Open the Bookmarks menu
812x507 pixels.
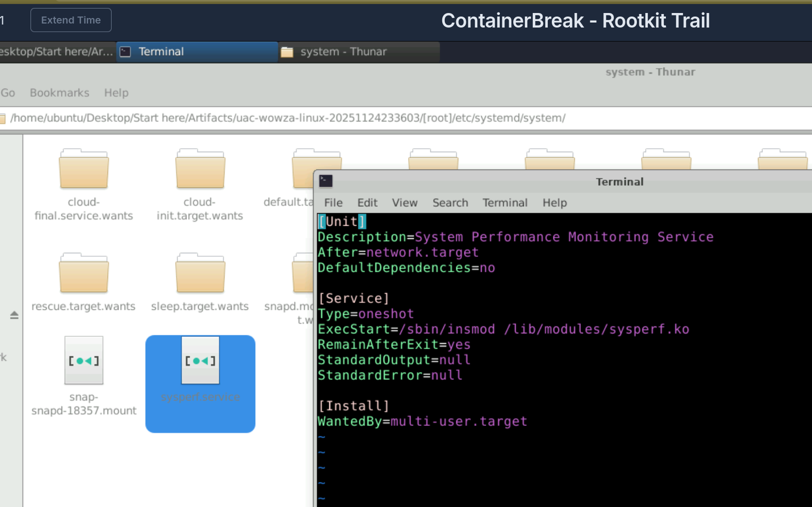tap(60, 93)
